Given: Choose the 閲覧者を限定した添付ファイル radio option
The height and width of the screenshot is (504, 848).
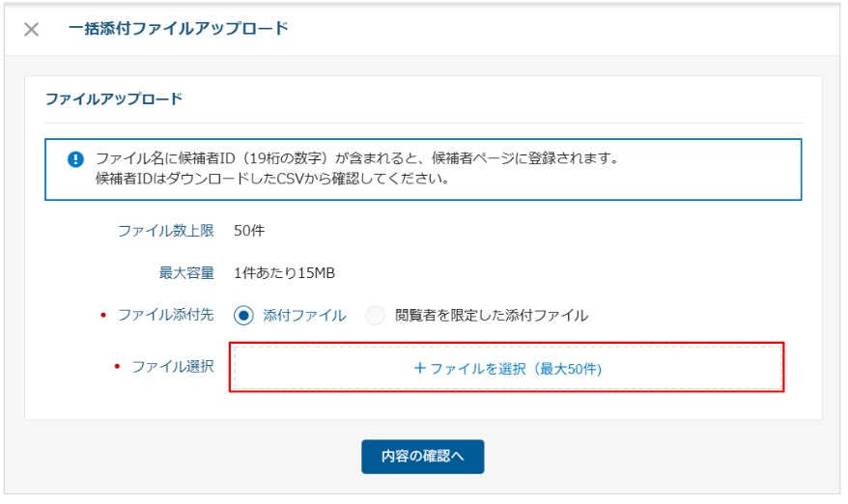Looking at the screenshot, I should pyautogui.click(x=376, y=315).
